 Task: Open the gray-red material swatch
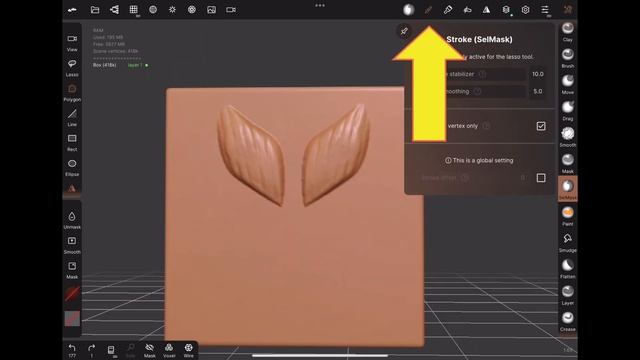(x=72, y=319)
